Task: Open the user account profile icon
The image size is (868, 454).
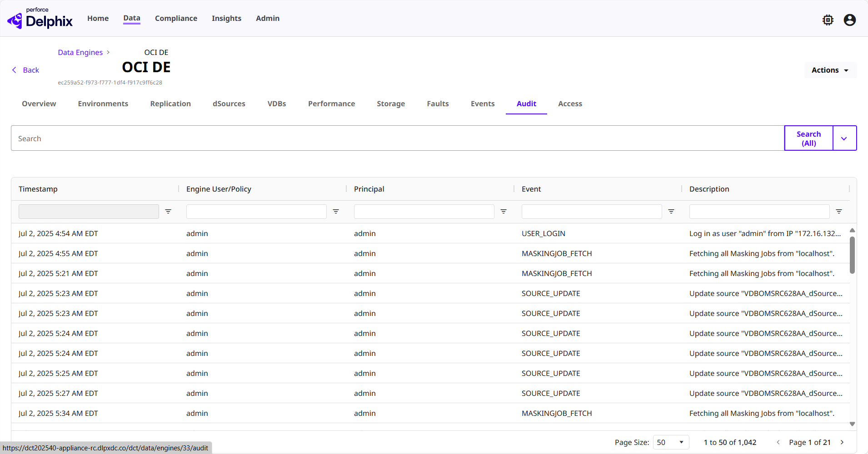Action: [x=850, y=20]
